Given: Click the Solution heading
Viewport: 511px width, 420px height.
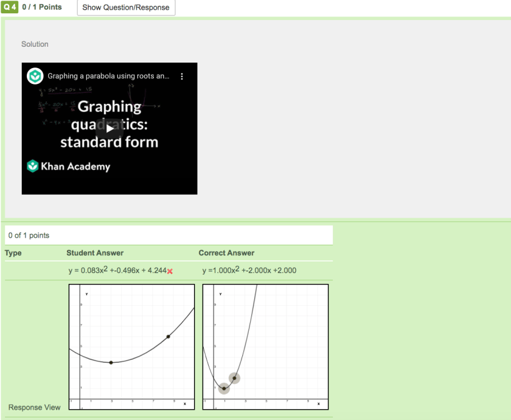Looking at the screenshot, I should (x=35, y=44).
